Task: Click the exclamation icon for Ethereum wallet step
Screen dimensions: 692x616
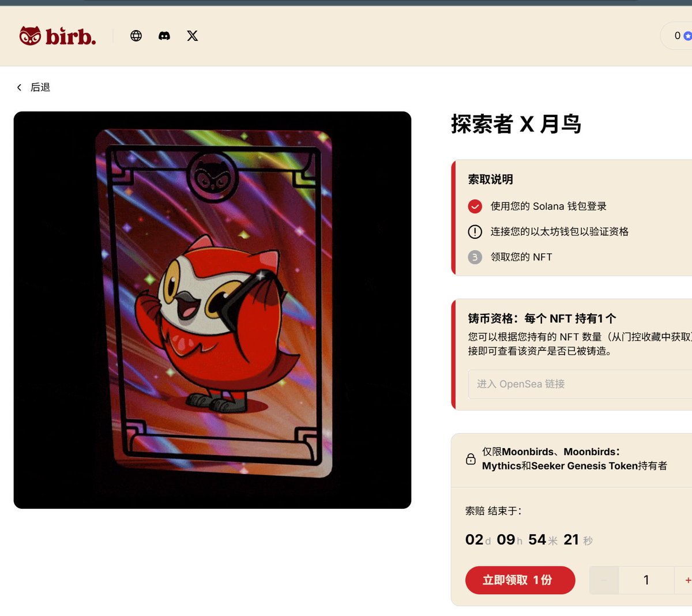Action: pos(475,232)
